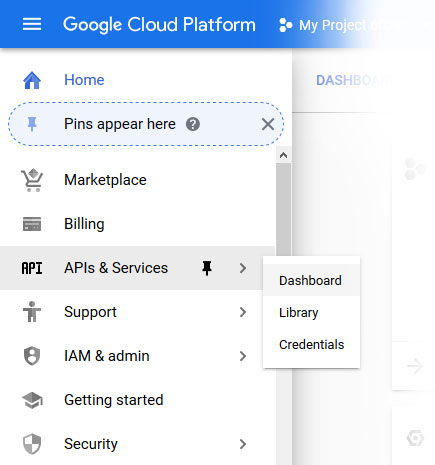Dismiss the Pins appear here banner

[x=268, y=124]
